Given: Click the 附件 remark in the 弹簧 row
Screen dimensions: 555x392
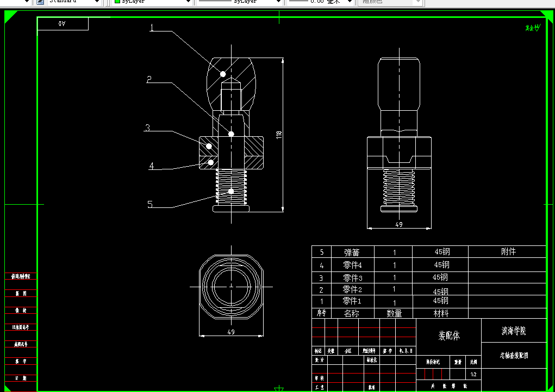Looking at the screenshot, I should [x=508, y=251].
